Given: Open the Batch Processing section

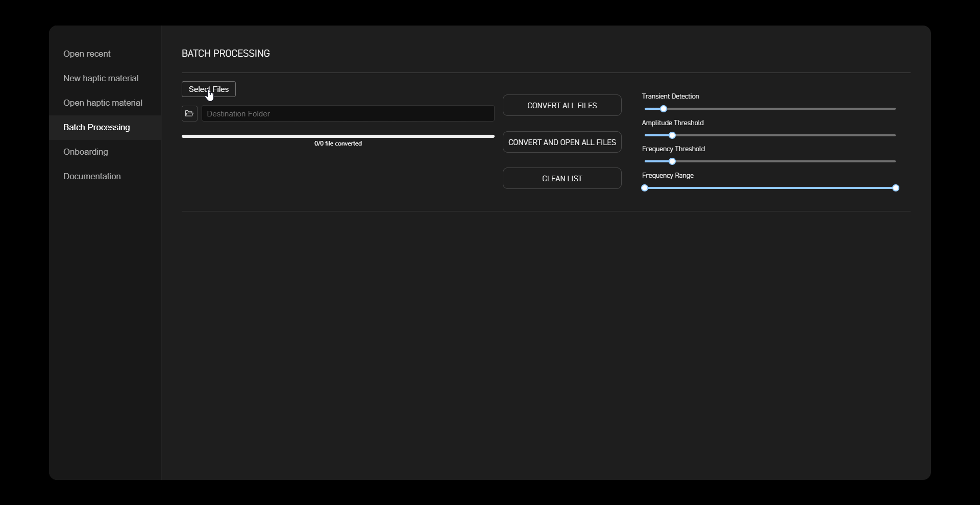Looking at the screenshot, I should (96, 127).
